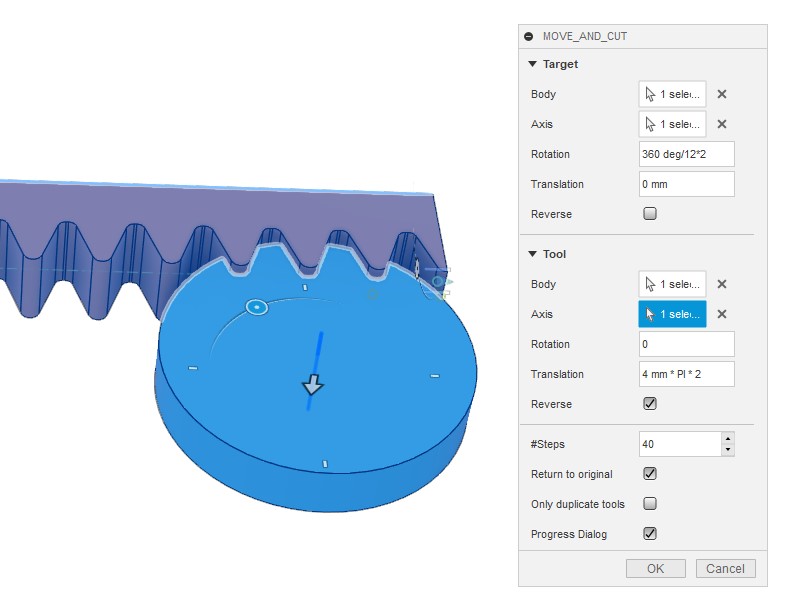Click the Tool Translation input field

(x=686, y=374)
